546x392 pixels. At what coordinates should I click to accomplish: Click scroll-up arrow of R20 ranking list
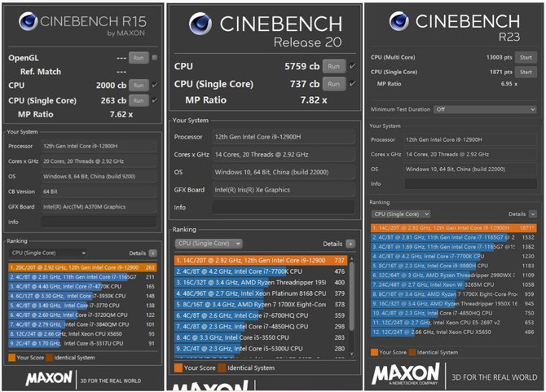(352, 258)
